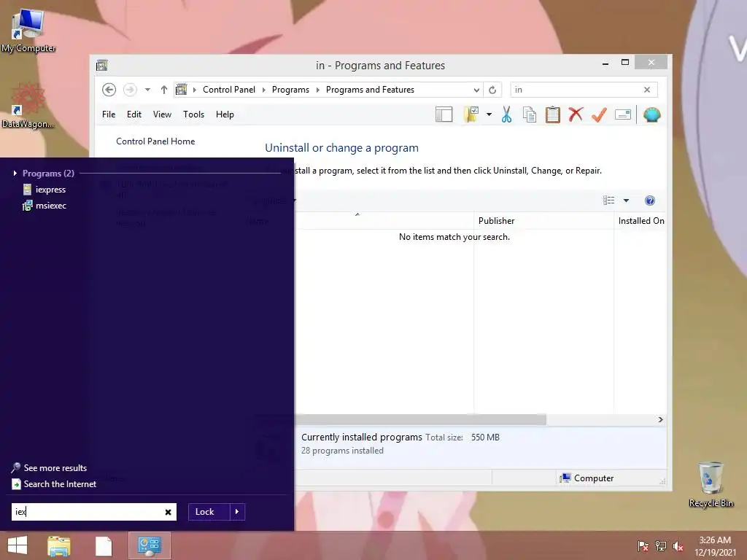The width and height of the screenshot is (747, 560).
Task: Click the Copy toolbar icon
Action: [530, 114]
